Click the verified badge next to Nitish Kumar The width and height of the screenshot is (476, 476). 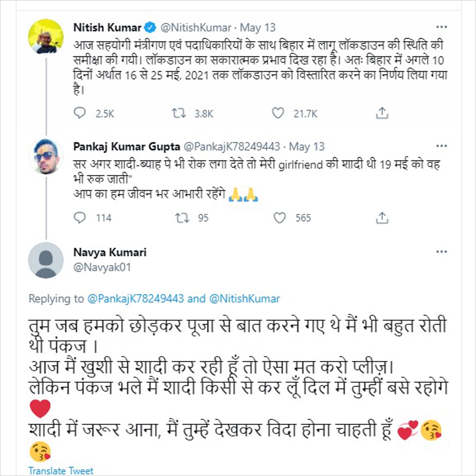150,27
